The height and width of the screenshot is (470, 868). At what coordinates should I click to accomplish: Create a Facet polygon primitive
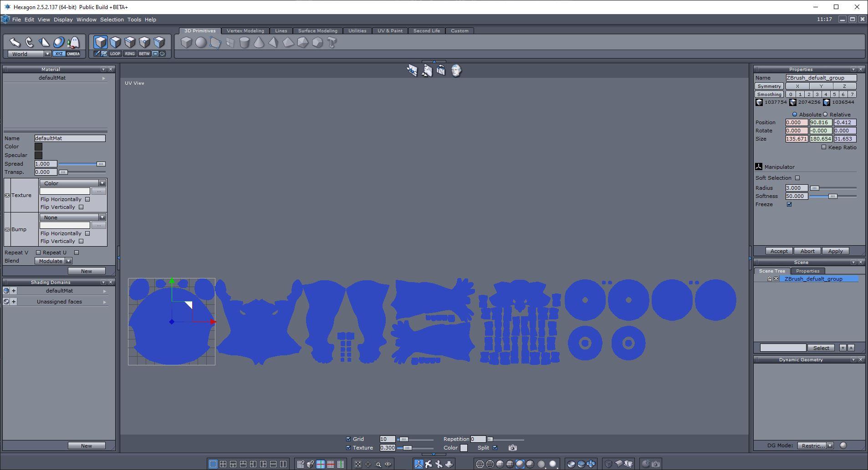[215, 42]
